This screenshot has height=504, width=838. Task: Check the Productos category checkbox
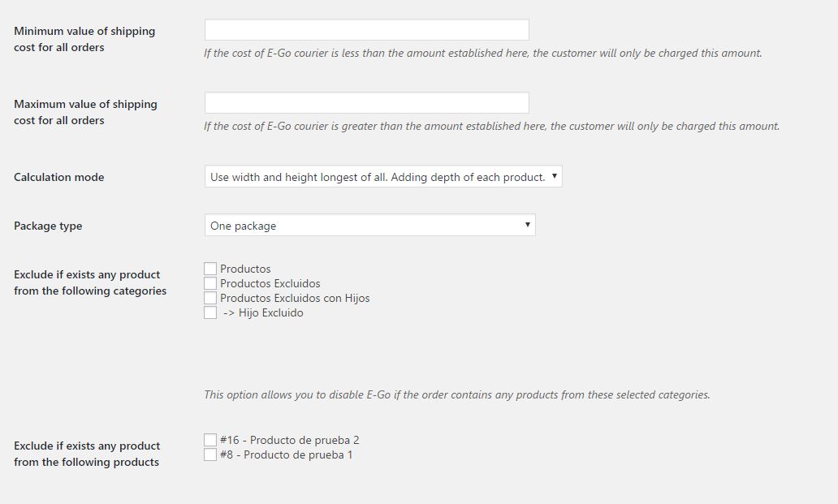point(210,269)
